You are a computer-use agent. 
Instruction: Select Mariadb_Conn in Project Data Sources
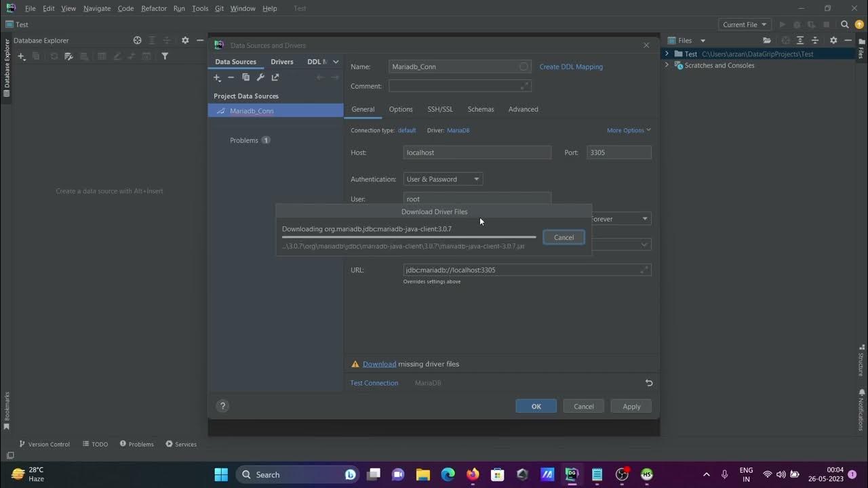tap(276, 110)
